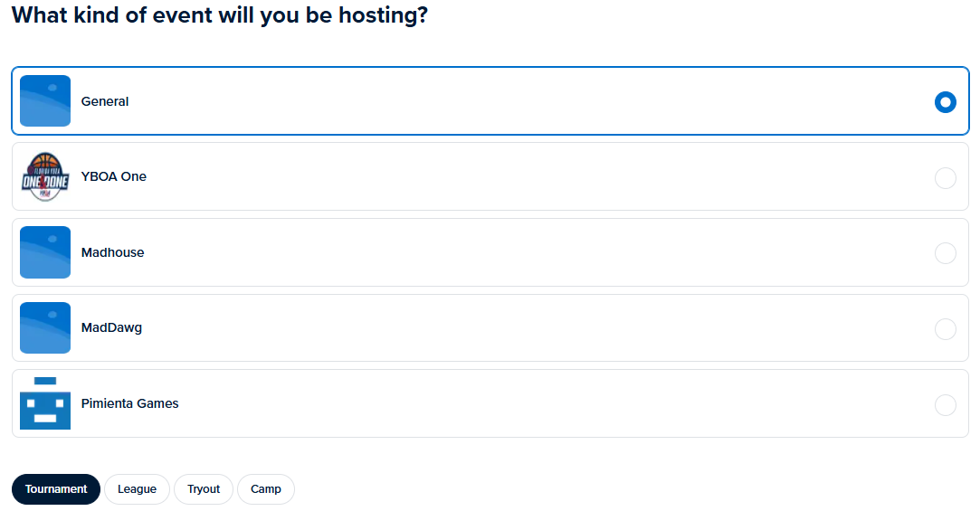Click the General label text

(x=105, y=101)
